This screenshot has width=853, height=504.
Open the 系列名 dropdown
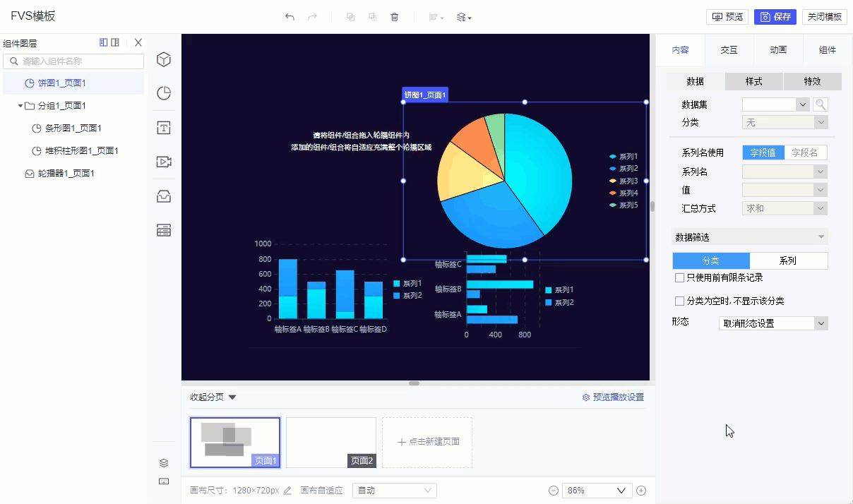coord(785,172)
